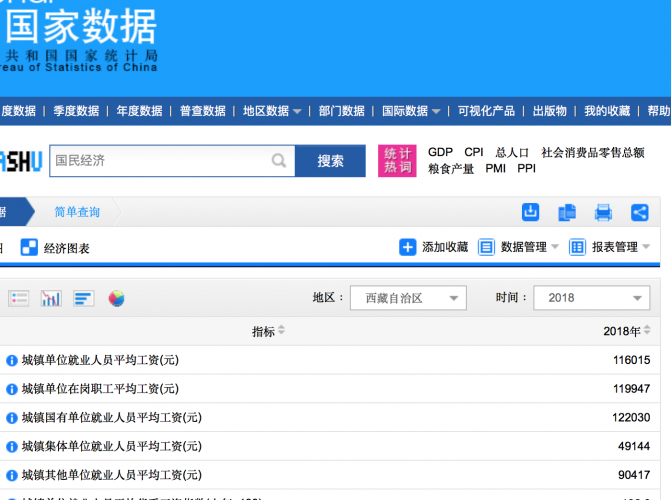Select the horizontal bar chart icon
This screenshot has width=671, height=500.
[x=84, y=298]
